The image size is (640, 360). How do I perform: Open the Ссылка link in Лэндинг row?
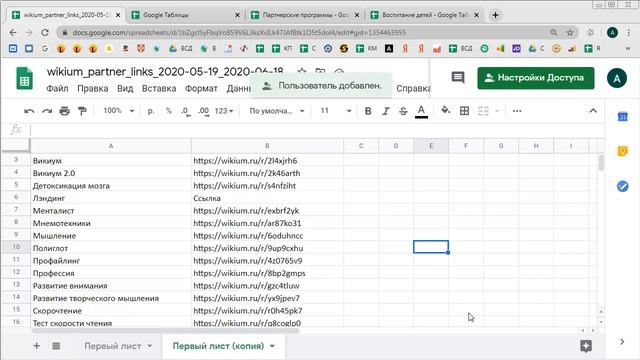pos(207,198)
